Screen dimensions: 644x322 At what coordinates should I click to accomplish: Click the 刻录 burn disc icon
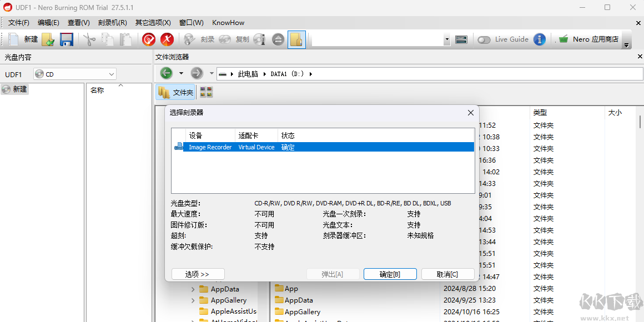[189, 39]
